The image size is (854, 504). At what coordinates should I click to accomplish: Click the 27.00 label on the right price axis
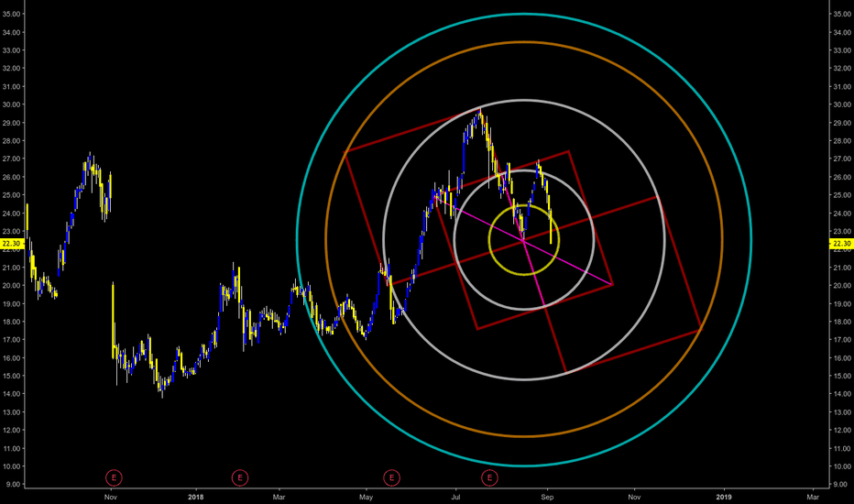click(x=842, y=159)
